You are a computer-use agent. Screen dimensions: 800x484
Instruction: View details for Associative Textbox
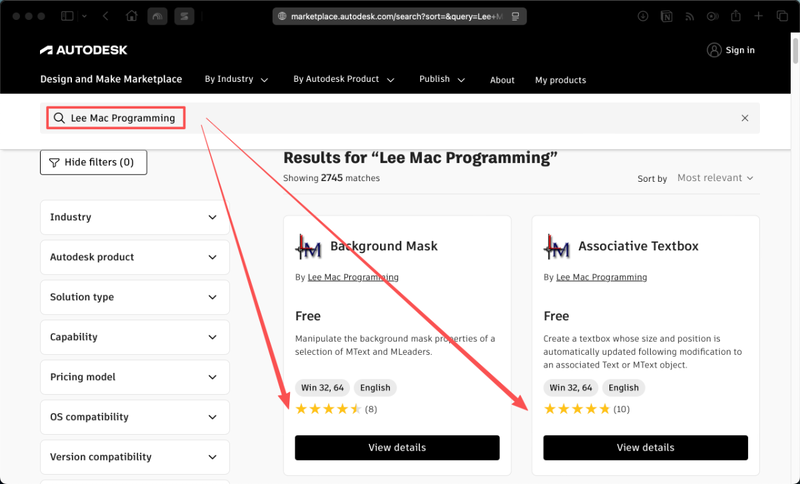click(x=645, y=447)
